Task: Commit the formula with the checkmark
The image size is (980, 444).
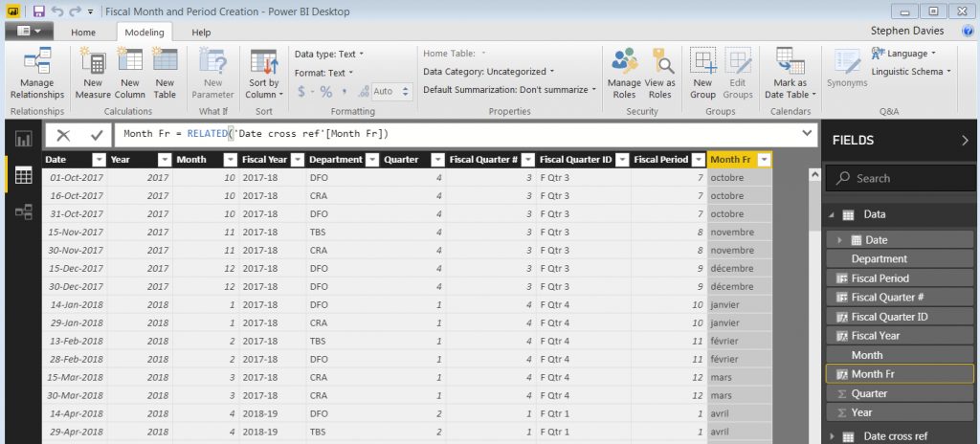Action: pos(96,136)
